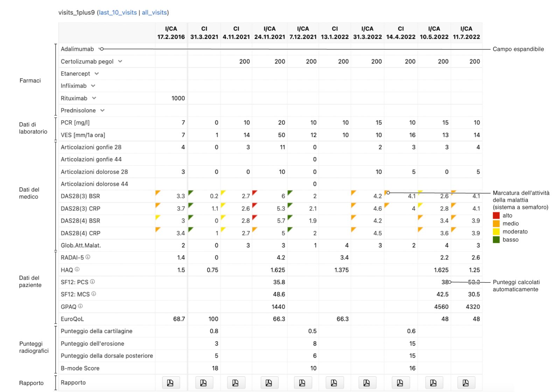This screenshot has width=560, height=392.
Task: Click orange flag on DAS28(3) CRP 31.3.2022
Action: coord(353,204)
